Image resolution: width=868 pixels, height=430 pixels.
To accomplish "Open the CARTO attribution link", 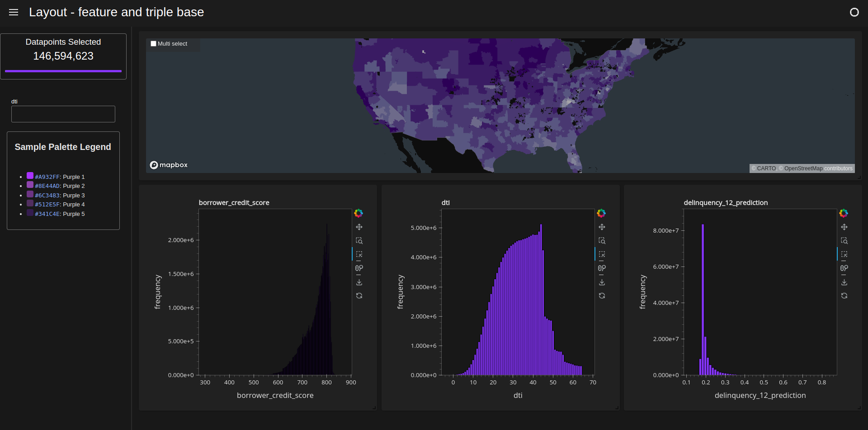I will tap(766, 168).
